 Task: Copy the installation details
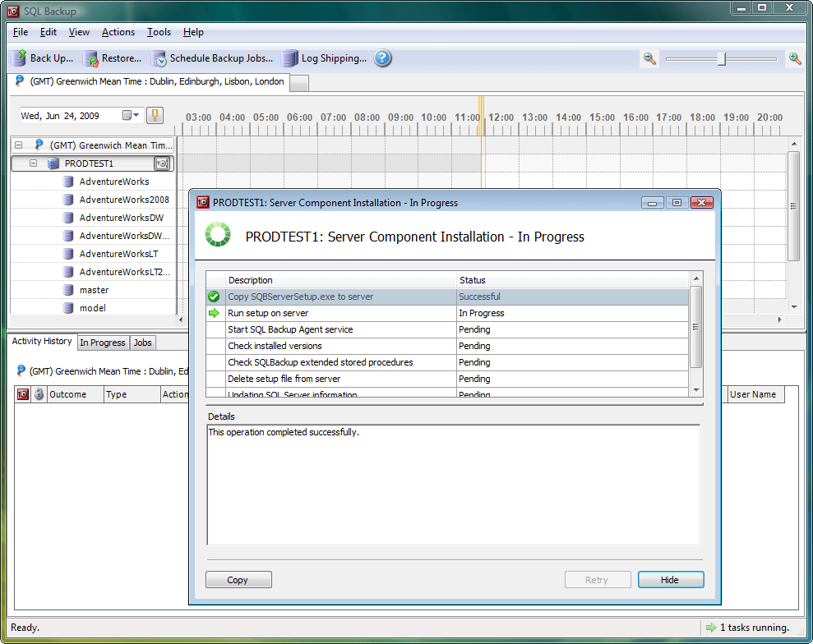(x=238, y=579)
